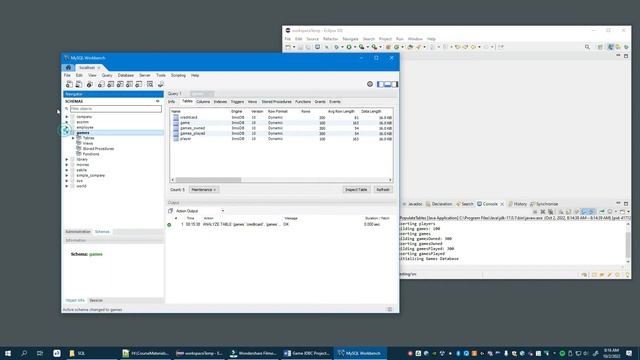Open the Eclipse Refactor menu
Image resolution: width=640 pixels, height=360 pixels.
(x=330, y=39)
